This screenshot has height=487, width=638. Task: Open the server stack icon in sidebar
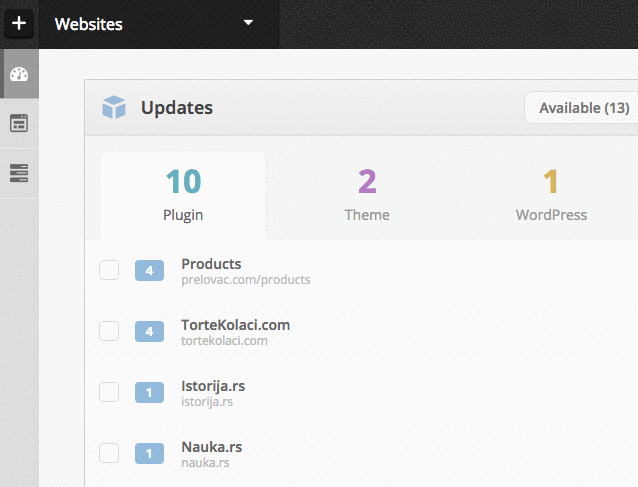pyautogui.click(x=19, y=173)
